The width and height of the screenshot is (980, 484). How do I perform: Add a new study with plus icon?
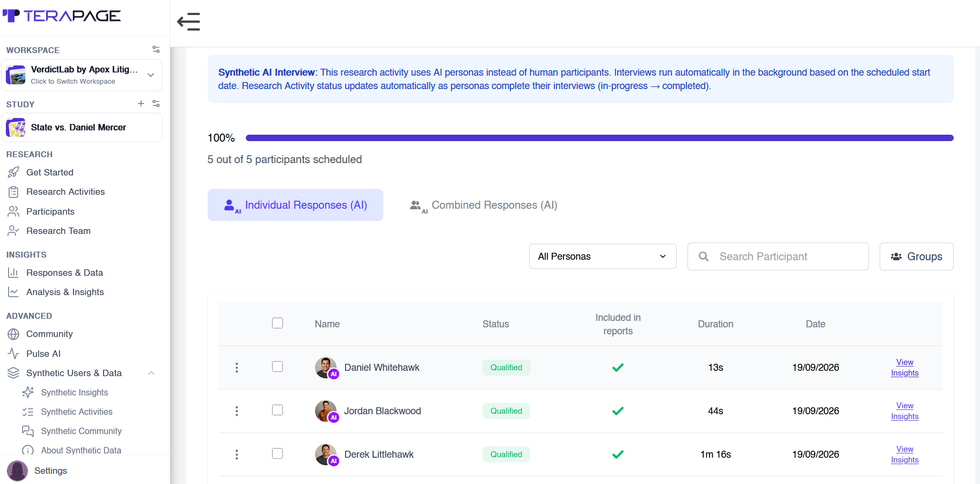click(141, 104)
